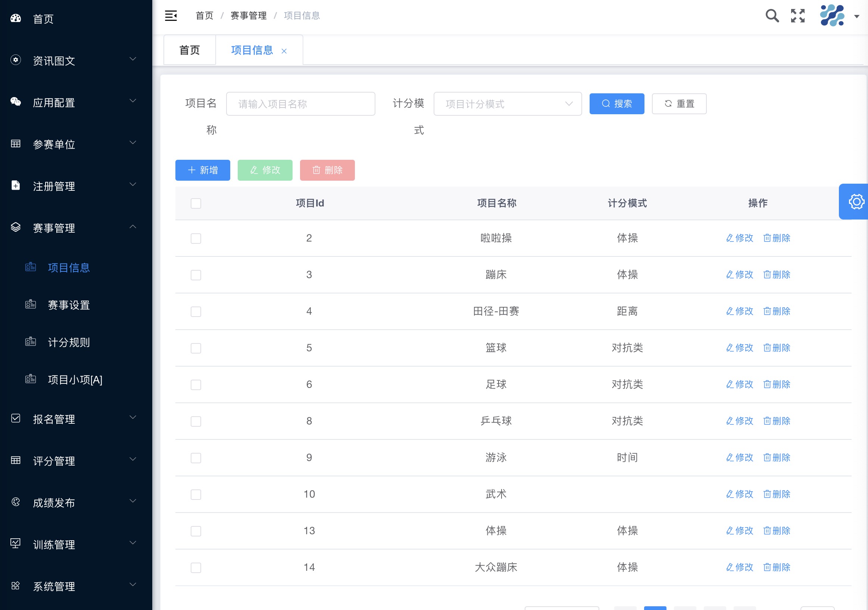Click the palette icon beside 成绩发布
This screenshot has height=610, width=868.
16,502
